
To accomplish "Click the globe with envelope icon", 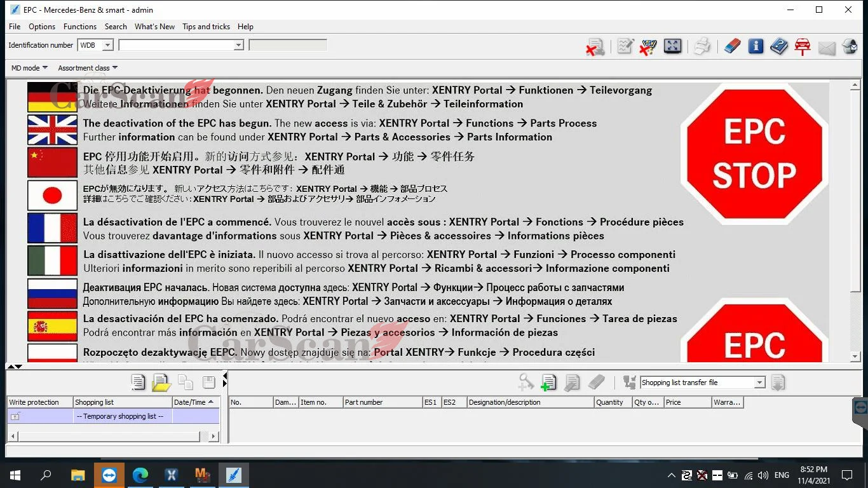I will (x=850, y=46).
